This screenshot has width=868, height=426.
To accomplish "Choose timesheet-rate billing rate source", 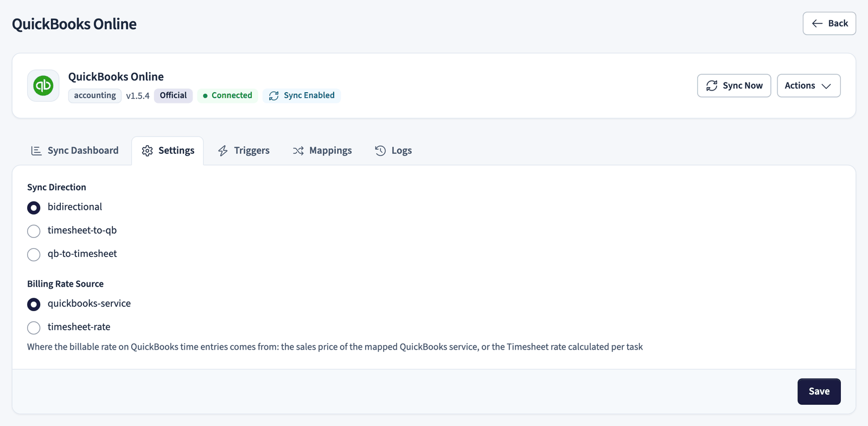I will (x=34, y=327).
